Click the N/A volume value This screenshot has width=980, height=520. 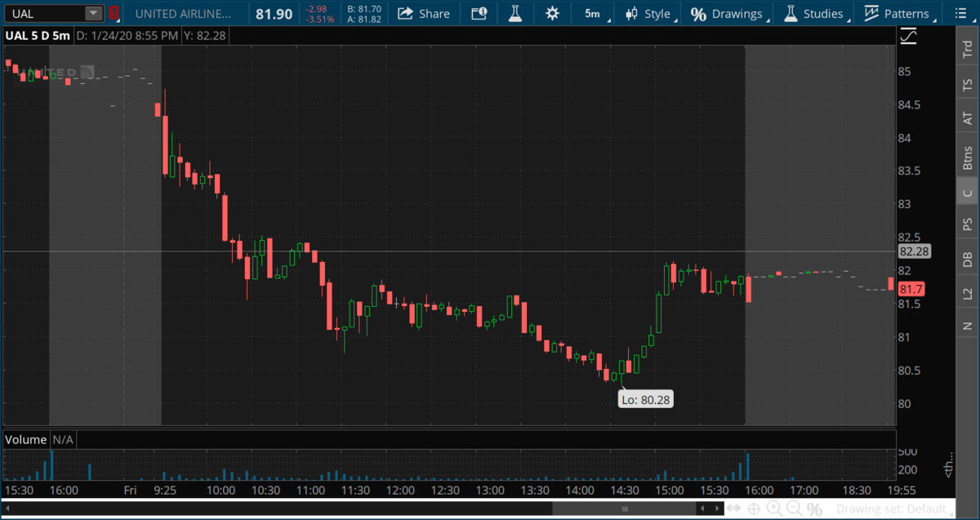63,439
